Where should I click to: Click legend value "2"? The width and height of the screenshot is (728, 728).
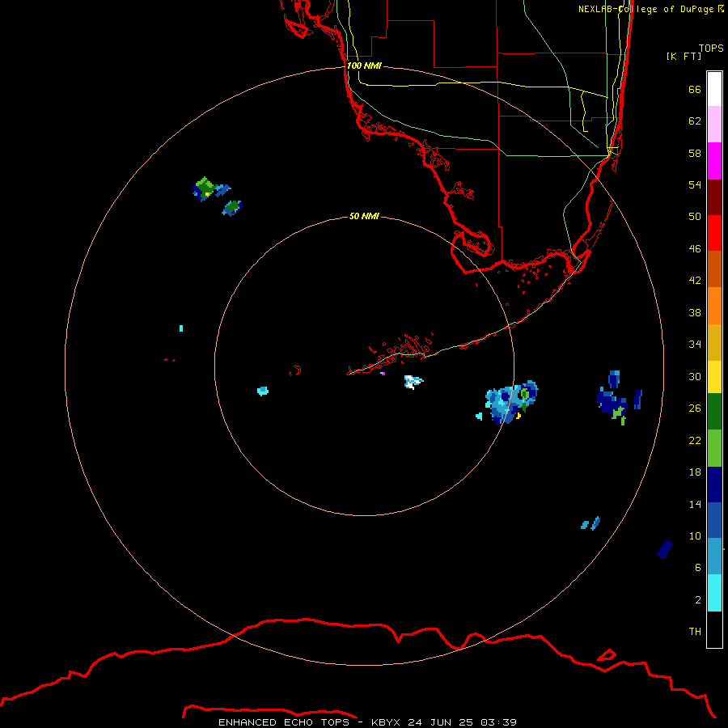pyautogui.click(x=698, y=599)
